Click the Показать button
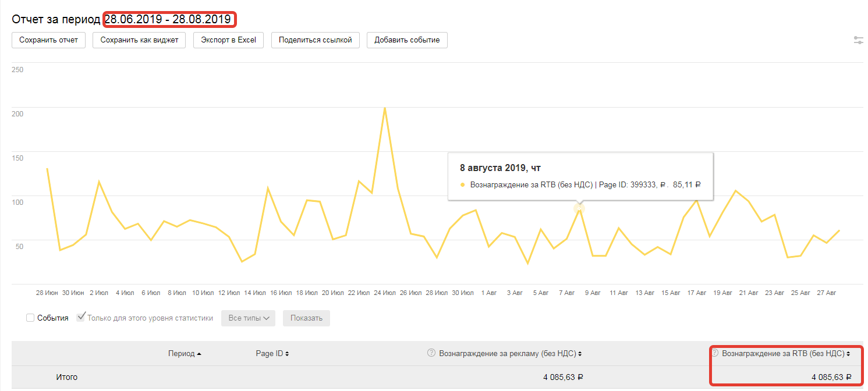This screenshot has height=391, width=868. click(x=306, y=318)
